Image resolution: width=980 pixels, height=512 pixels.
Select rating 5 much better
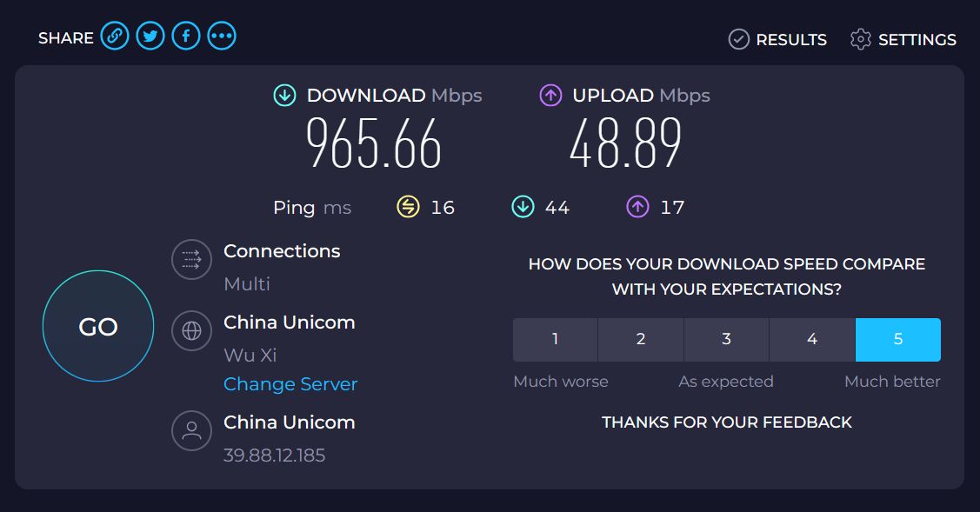click(x=898, y=340)
